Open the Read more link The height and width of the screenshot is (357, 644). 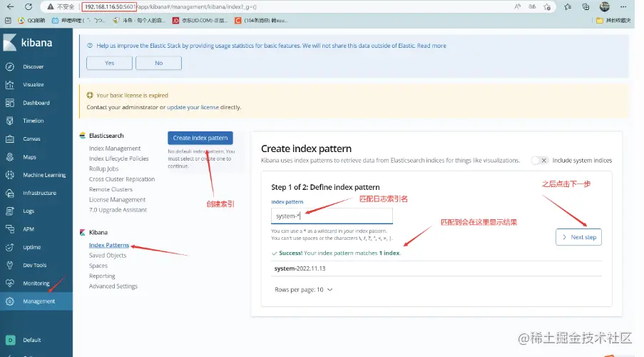click(431, 46)
